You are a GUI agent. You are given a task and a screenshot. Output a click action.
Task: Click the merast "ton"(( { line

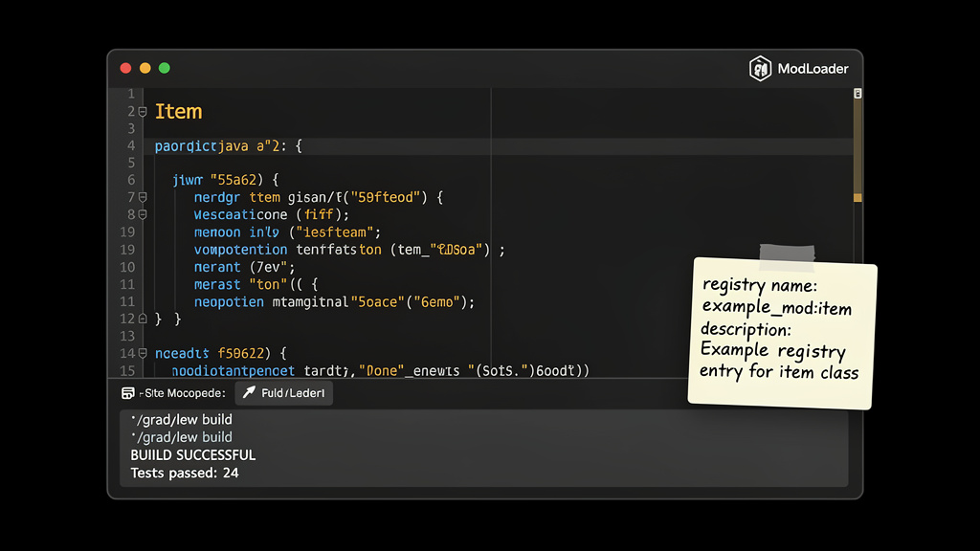[x=256, y=285]
